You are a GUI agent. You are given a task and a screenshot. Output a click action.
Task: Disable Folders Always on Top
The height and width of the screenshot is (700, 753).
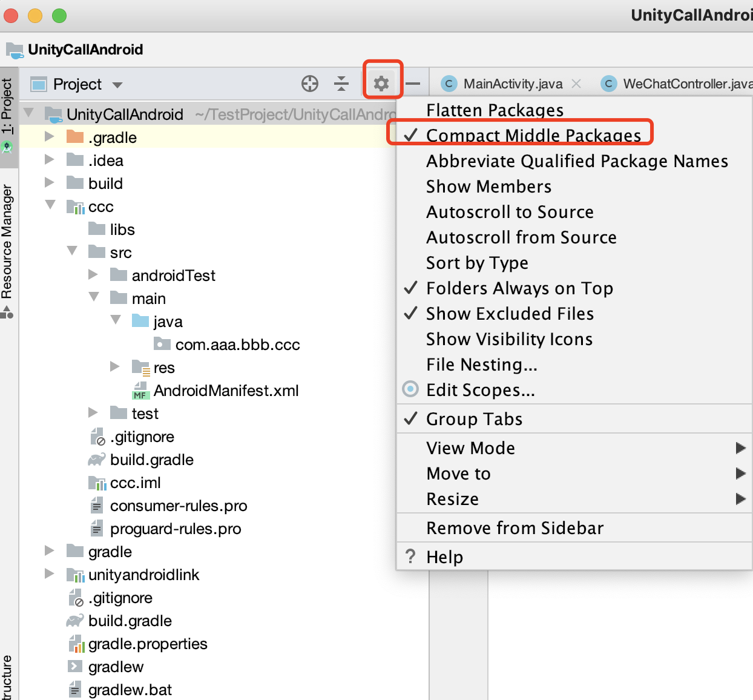pos(574,288)
